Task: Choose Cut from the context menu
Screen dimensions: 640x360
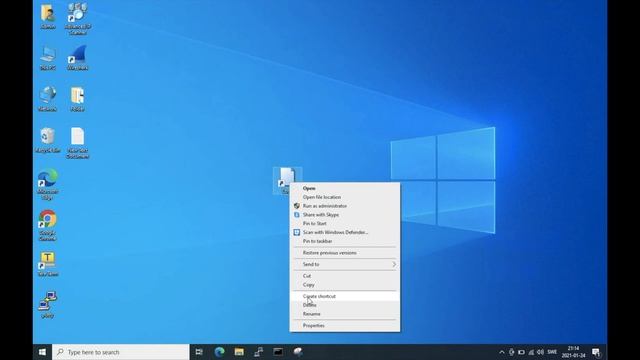Action: [x=345, y=276]
